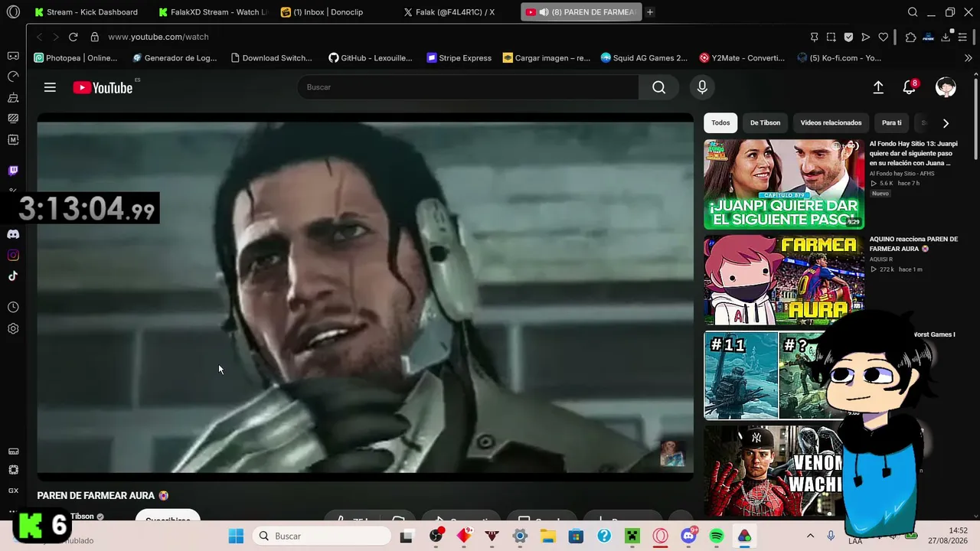Select the 'Para ti' filter chip
This screenshot has height=551, width=980.
point(891,122)
